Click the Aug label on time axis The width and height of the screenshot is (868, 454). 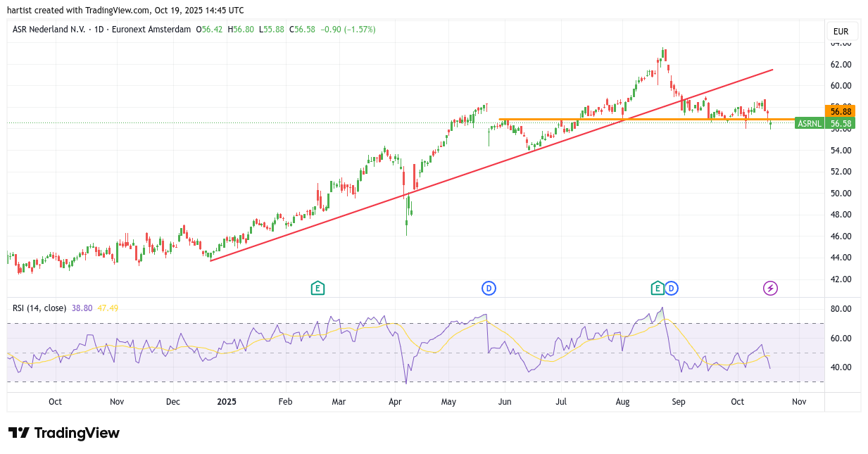pos(622,402)
